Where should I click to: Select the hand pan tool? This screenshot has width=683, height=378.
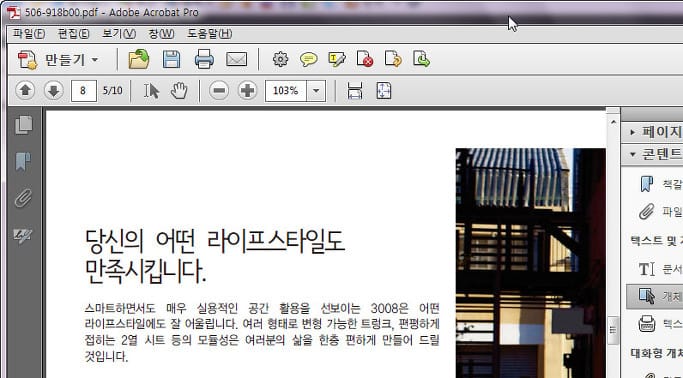point(179,91)
